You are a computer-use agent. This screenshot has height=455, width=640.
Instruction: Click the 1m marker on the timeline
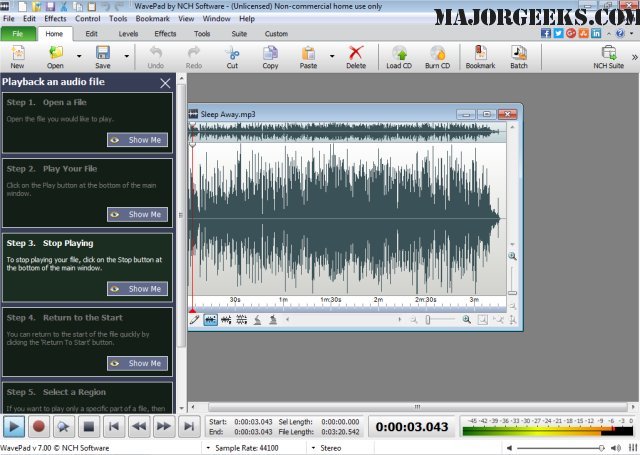[x=283, y=300]
